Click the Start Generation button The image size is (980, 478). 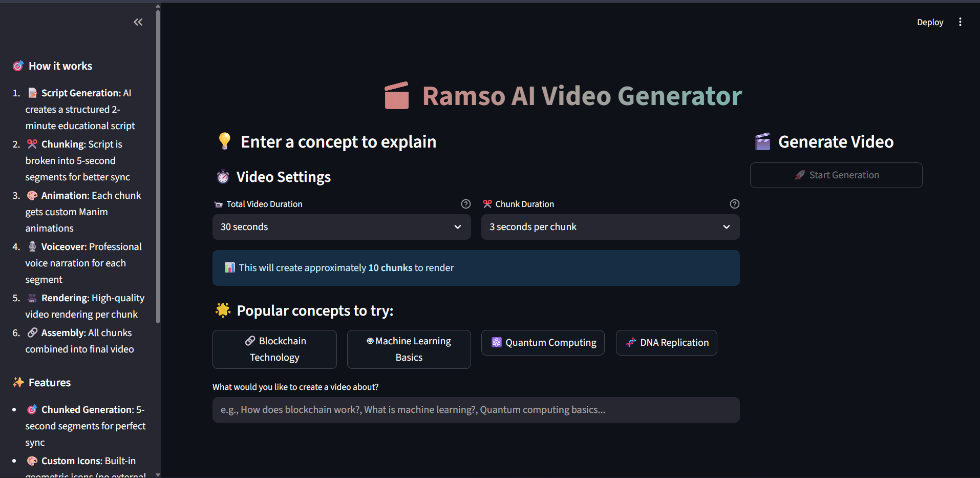836,175
